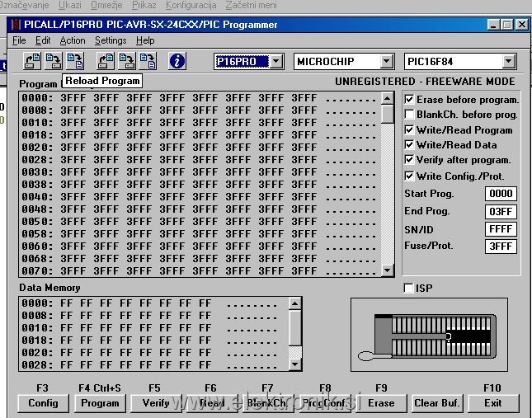Click the 'Reload Program' tooltip label
The image size is (532, 418).
click(102, 81)
